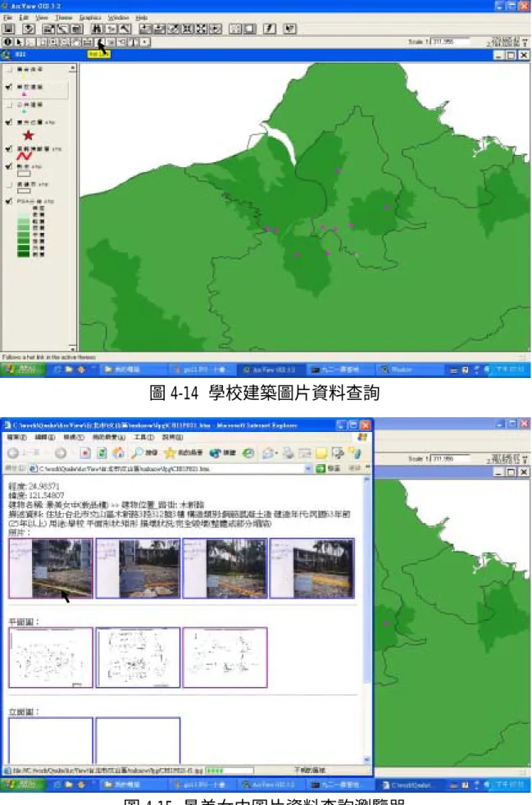The width and height of the screenshot is (532, 805).
Task: Click ArcView GIS 3.2 taskbar button in top screenshot
Action: pos(271,370)
